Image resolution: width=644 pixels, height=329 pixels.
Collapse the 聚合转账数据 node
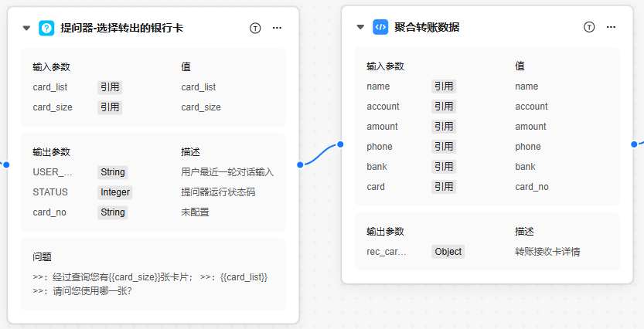360,28
